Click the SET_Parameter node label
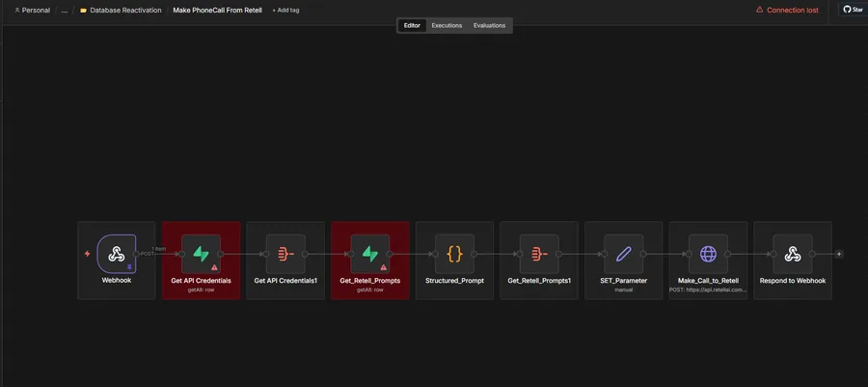 623,281
